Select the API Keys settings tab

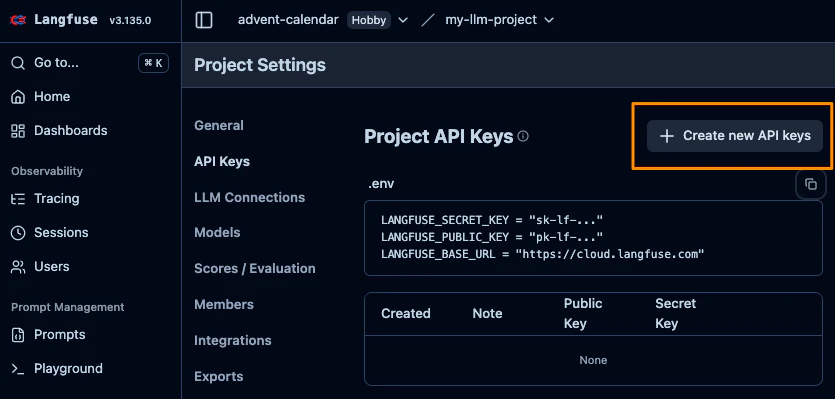click(222, 161)
